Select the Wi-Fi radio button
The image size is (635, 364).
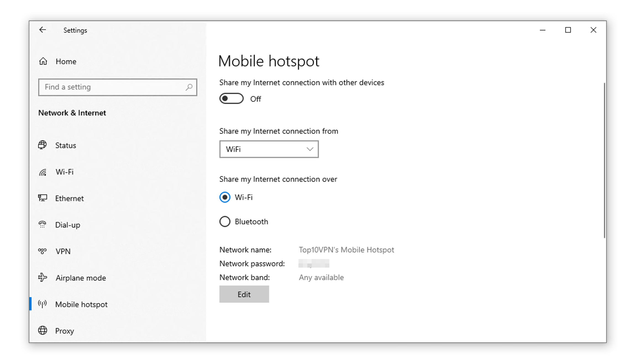(225, 197)
